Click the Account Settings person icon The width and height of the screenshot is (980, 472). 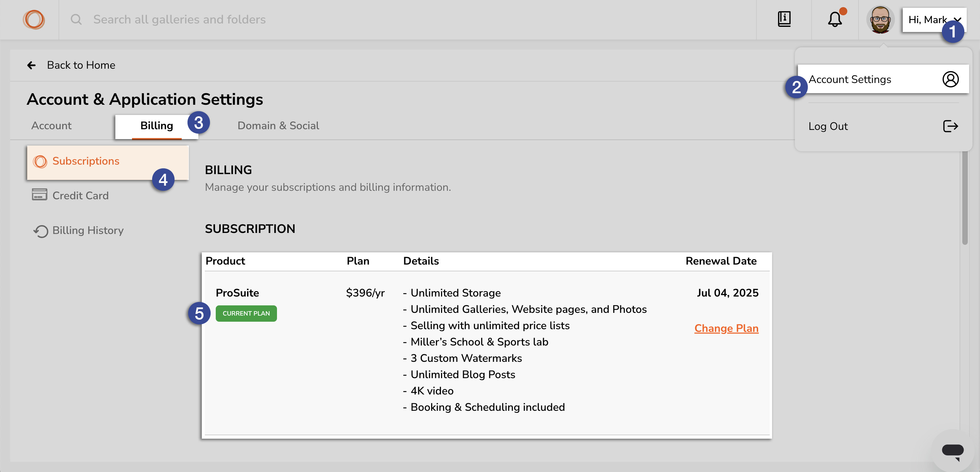pos(950,79)
